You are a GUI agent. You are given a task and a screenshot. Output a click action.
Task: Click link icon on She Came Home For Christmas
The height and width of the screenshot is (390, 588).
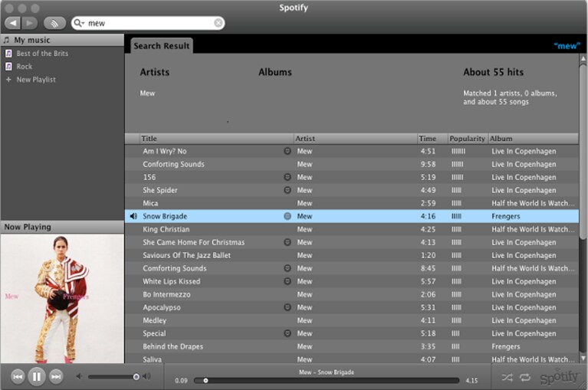click(287, 242)
